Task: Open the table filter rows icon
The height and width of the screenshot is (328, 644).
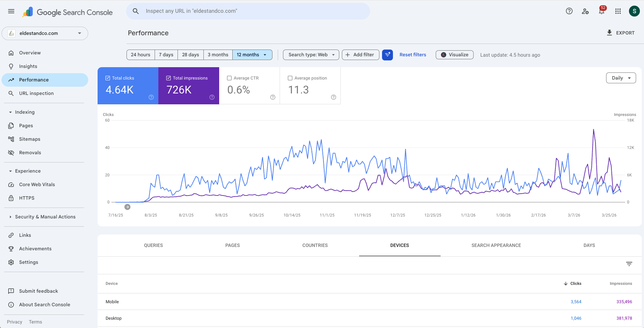Action: [x=629, y=264]
